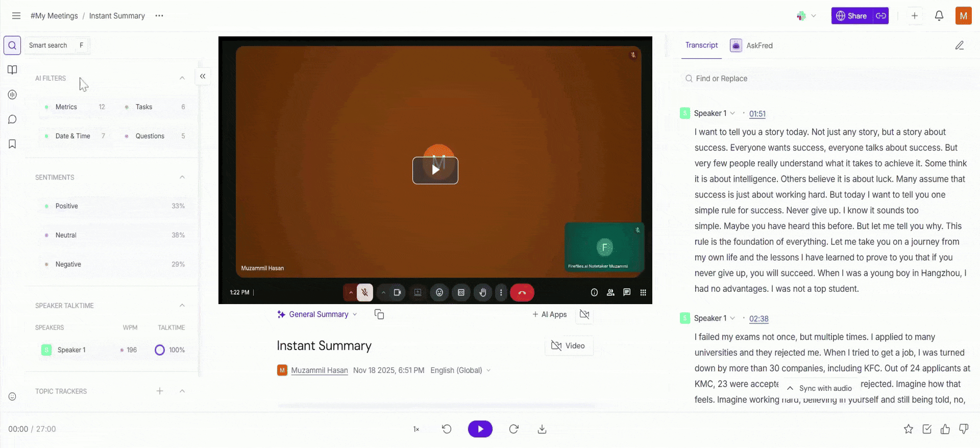This screenshot has width=980, height=448.
Task: Collapse the Topic Trackers section
Action: pyautogui.click(x=182, y=391)
